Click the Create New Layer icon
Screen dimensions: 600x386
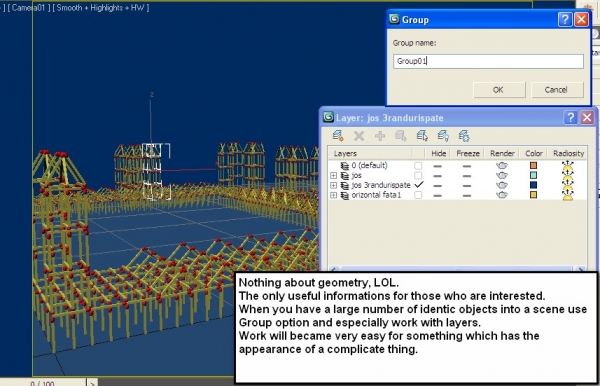coord(338,136)
